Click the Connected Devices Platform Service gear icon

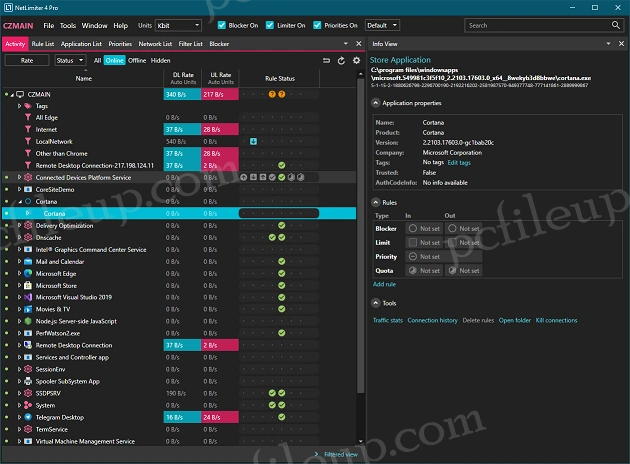pos(28,177)
